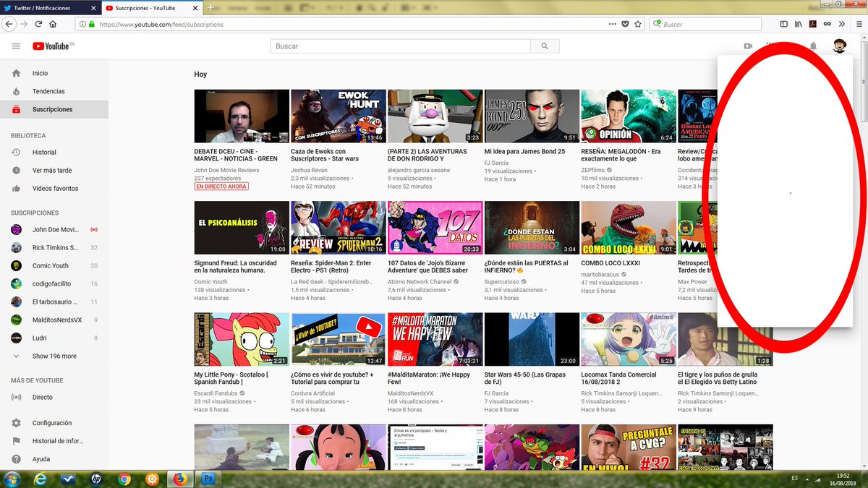Launch Internet Explorer from taskbar
Viewport: 868px width, 488px height.
click(41, 479)
